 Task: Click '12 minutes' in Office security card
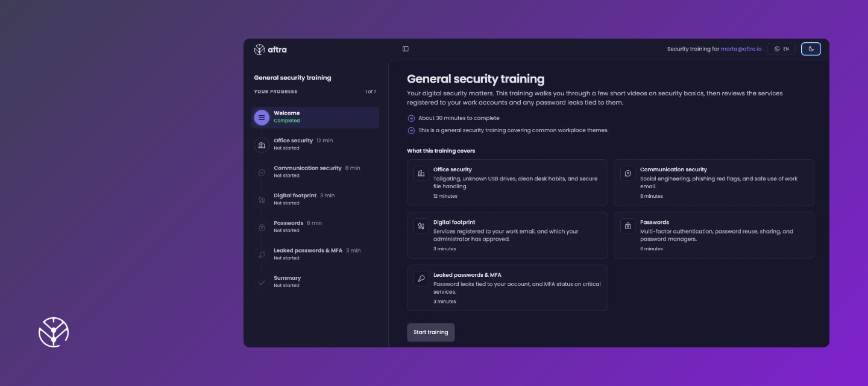point(445,196)
